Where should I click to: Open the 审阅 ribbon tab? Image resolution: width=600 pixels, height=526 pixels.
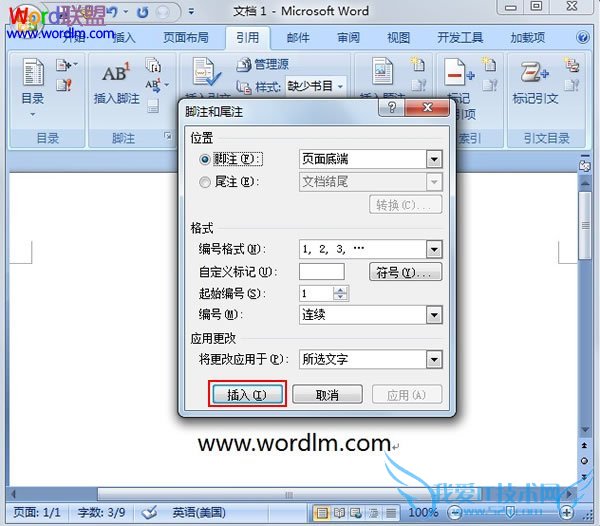point(348,38)
